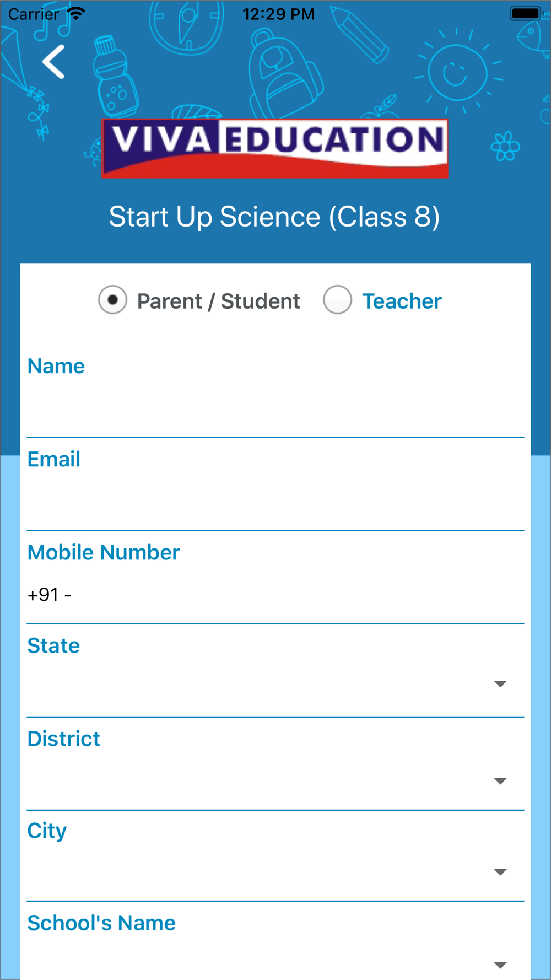This screenshot has height=980, width=551.
Task: Tap the back arrow icon
Action: point(54,62)
